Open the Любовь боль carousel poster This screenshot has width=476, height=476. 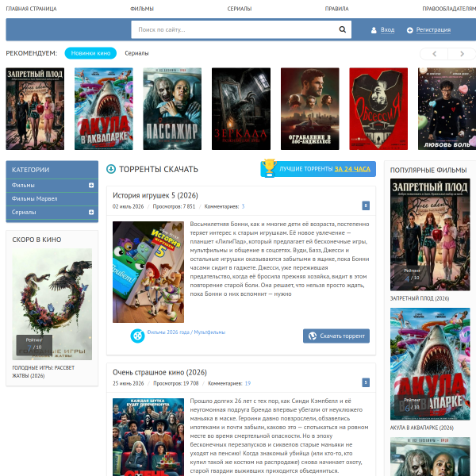447,109
